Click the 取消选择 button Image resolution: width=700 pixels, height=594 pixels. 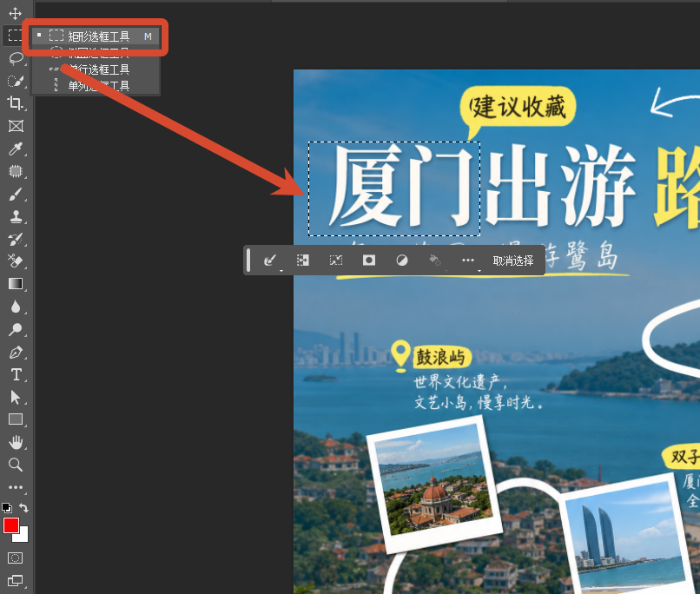[513, 261]
